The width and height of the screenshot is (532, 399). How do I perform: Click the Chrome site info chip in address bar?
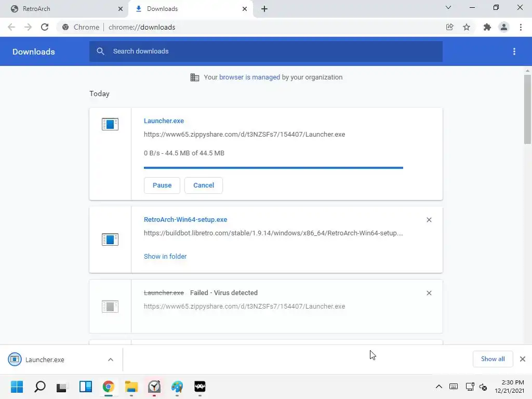pyautogui.click(x=81, y=27)
